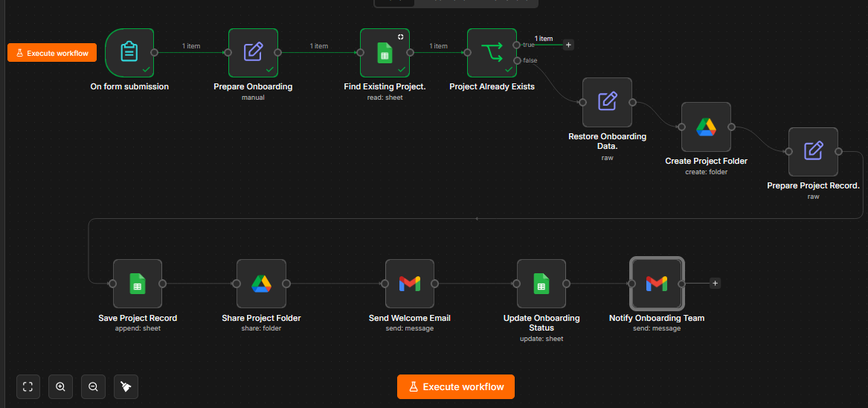Screen dimensions: 868x408
Task: Open the Notify Onboarding Team Gmail node
Action: (x=657, y=283)
